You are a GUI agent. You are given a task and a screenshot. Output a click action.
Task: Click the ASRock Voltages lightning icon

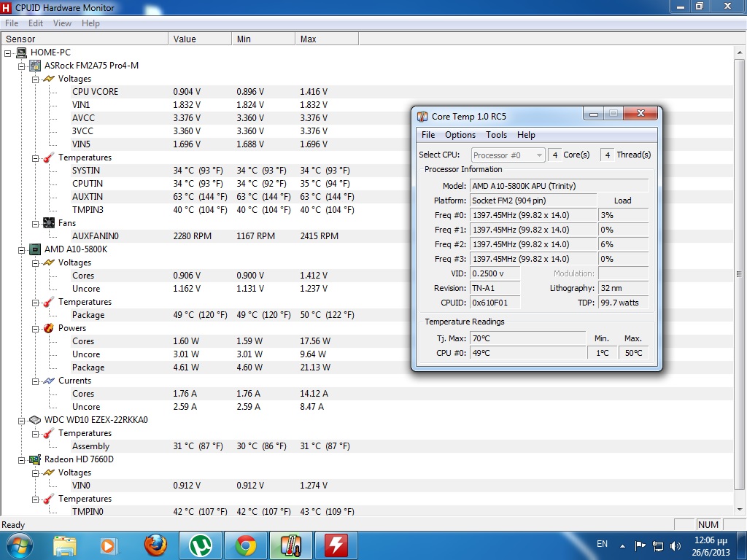pyautogui.click(x=49, y=79)
